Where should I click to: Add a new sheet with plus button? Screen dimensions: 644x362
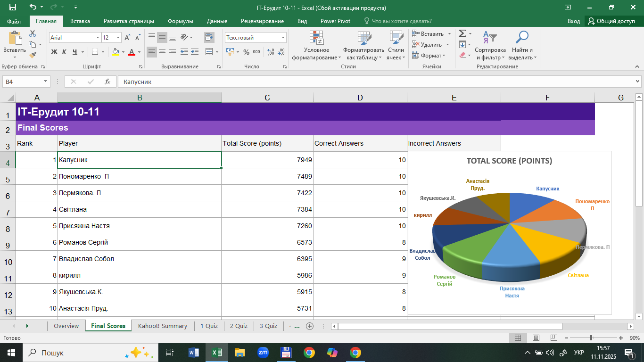coord(310,326)
